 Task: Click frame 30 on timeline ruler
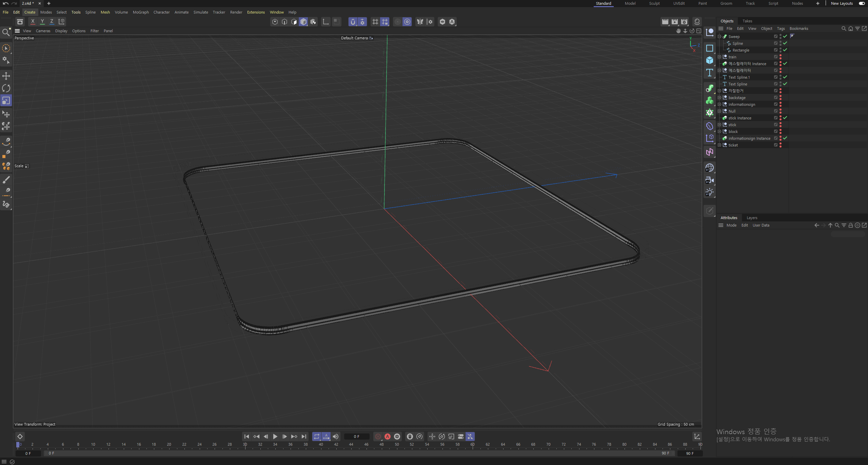coord(245,444)
